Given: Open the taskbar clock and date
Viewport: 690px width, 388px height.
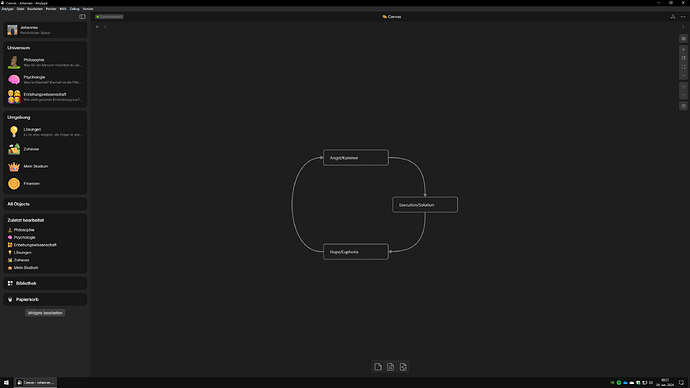Looking at the screenshot, I should 665,383.
